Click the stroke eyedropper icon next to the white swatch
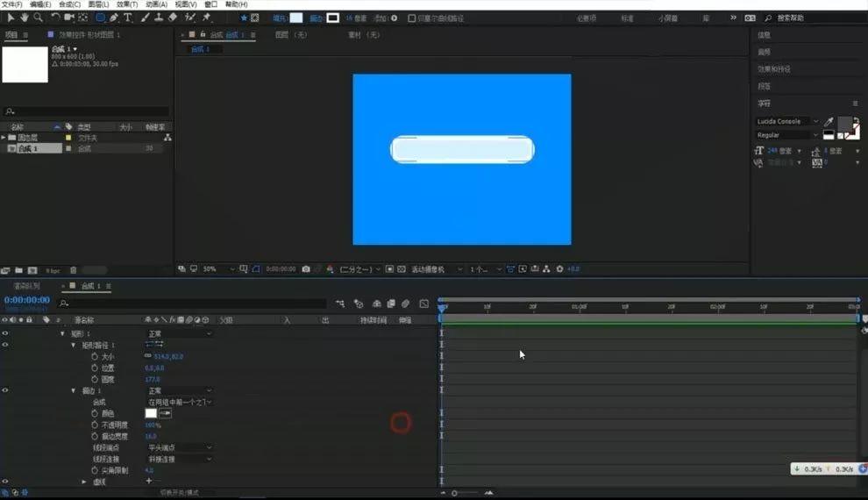Screen dimensions: 868x500 click(165, 413)
